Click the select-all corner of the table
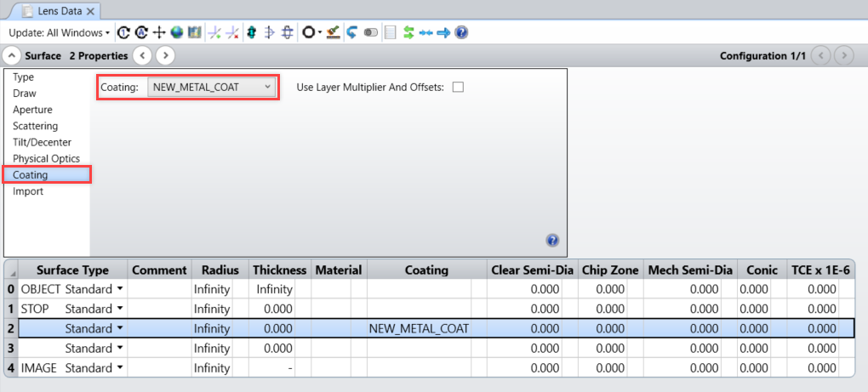 [11, 270]
